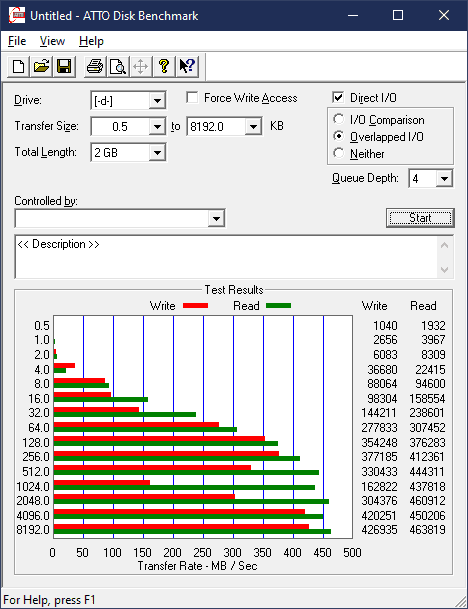Click the red write bar for 8192.0
Image resolution: width=468 pixels, height=609 pixels.
coord(181,527)
